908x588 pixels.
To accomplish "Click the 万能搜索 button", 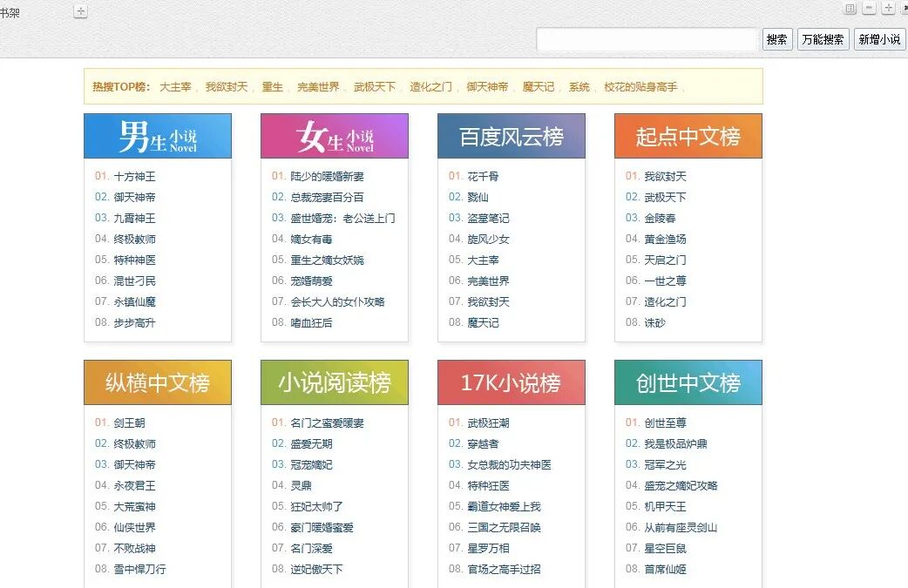I will (x=823, y=39).
